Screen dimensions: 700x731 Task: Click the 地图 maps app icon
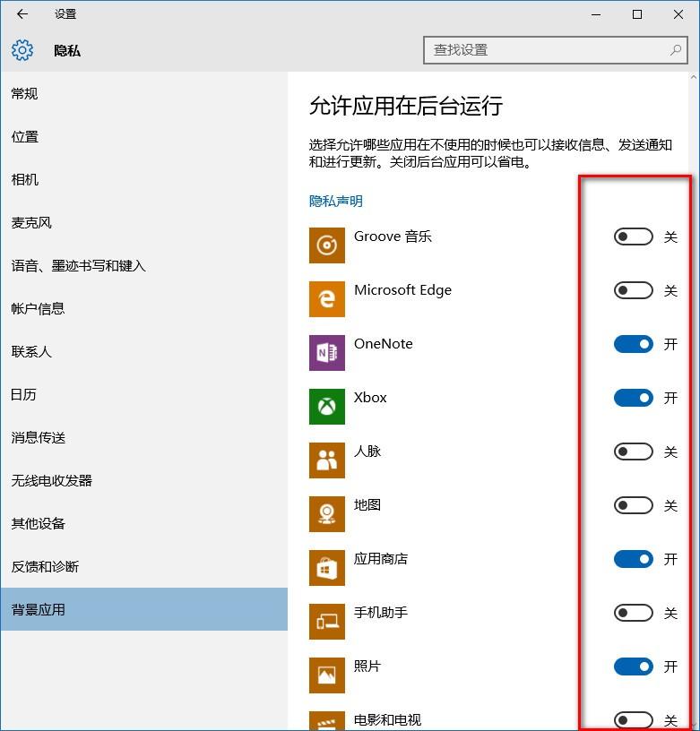[x=327, y=514]
